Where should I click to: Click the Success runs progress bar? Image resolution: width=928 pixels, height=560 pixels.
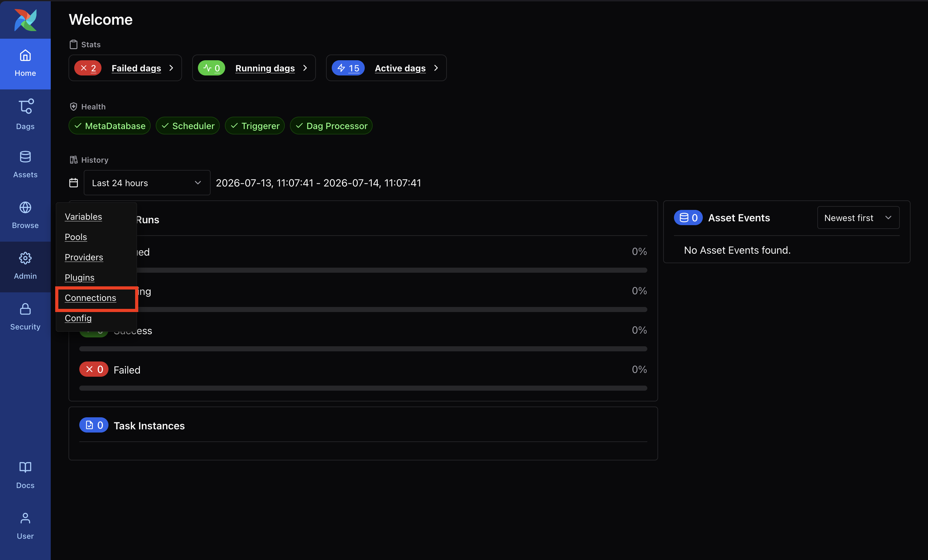point(363,349)
